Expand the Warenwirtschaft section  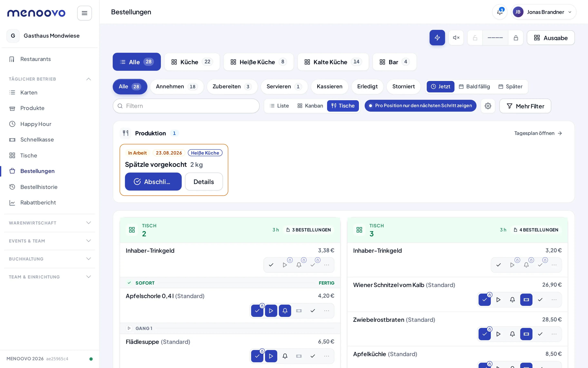click(50, 223)
